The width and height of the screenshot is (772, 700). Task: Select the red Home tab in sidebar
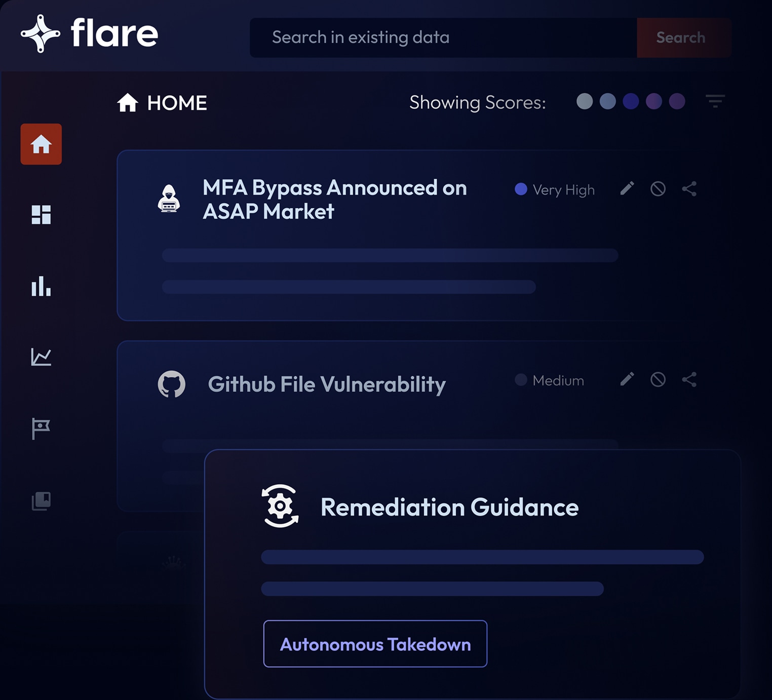coord(41,144)
